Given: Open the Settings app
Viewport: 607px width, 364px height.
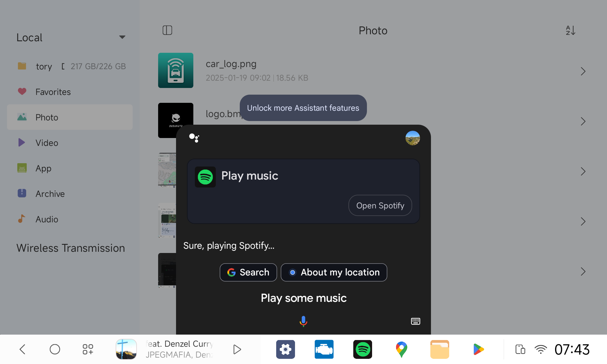Looking at the screenshot, I should (285, 349).
